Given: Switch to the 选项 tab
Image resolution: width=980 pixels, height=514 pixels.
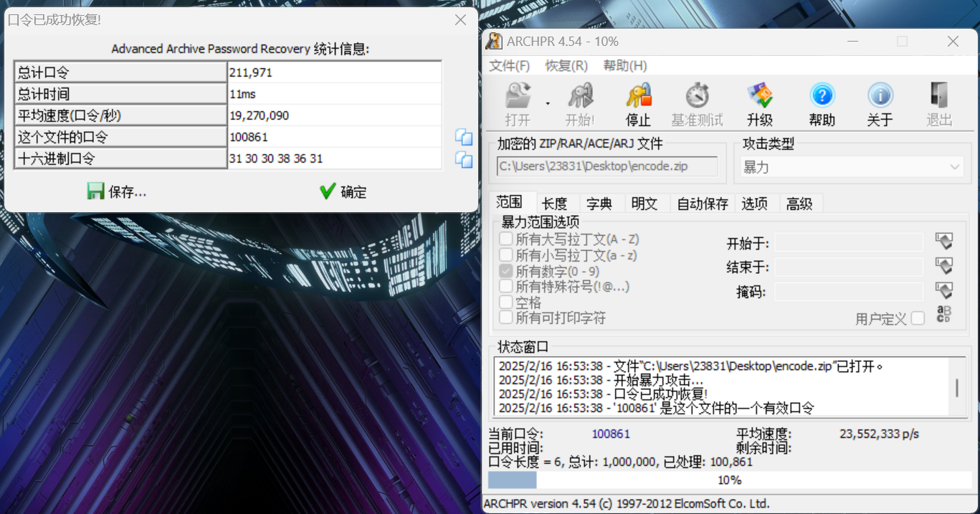Looking at the screenshot, I should click(x=755, y=204).
